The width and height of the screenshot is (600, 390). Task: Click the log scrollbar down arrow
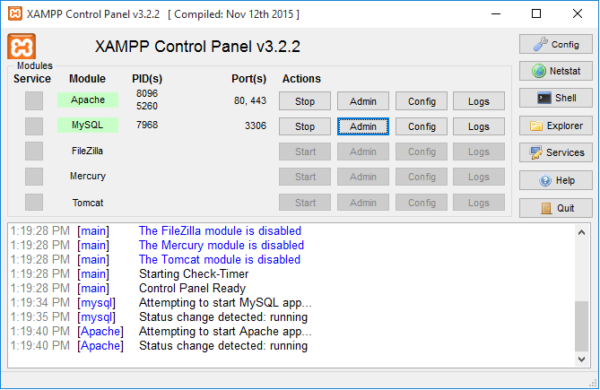(x=582, y=359)
